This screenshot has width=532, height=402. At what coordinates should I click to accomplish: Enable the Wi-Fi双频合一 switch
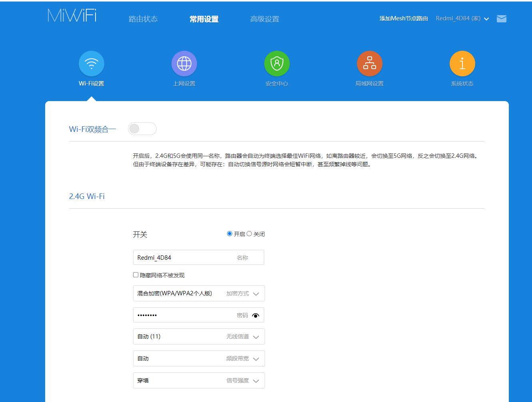click(x=142, y=128)
